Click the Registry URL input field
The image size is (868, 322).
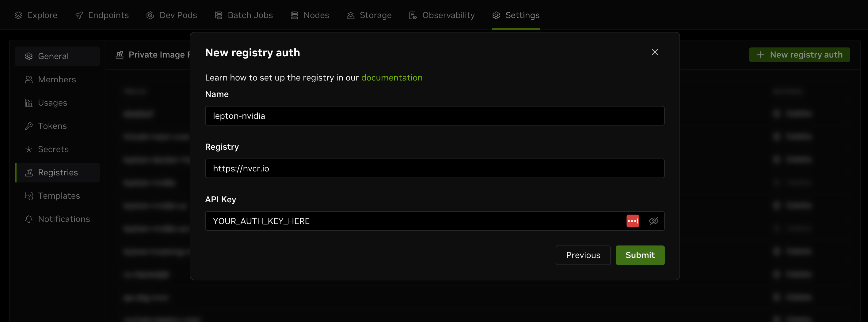click(435, 168)
